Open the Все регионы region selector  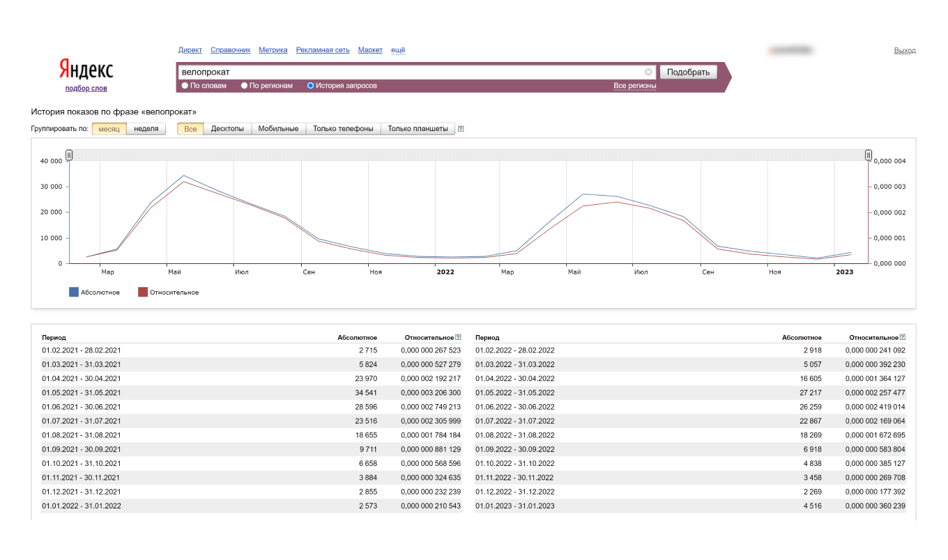(635, 86)
